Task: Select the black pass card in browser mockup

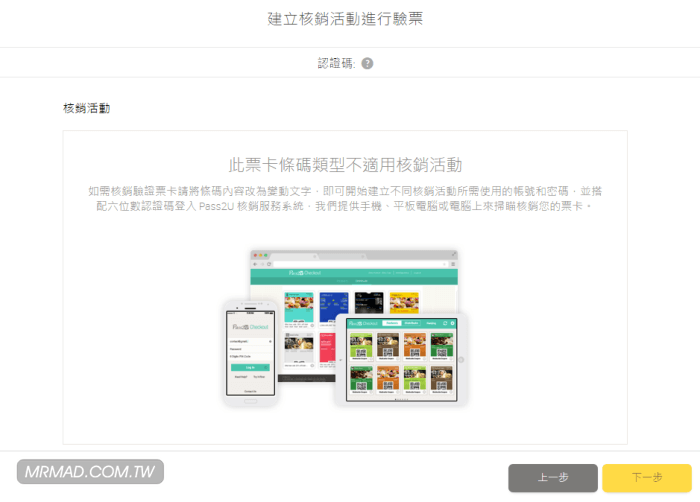Action: pyautogui.click(x=369, y=301)
